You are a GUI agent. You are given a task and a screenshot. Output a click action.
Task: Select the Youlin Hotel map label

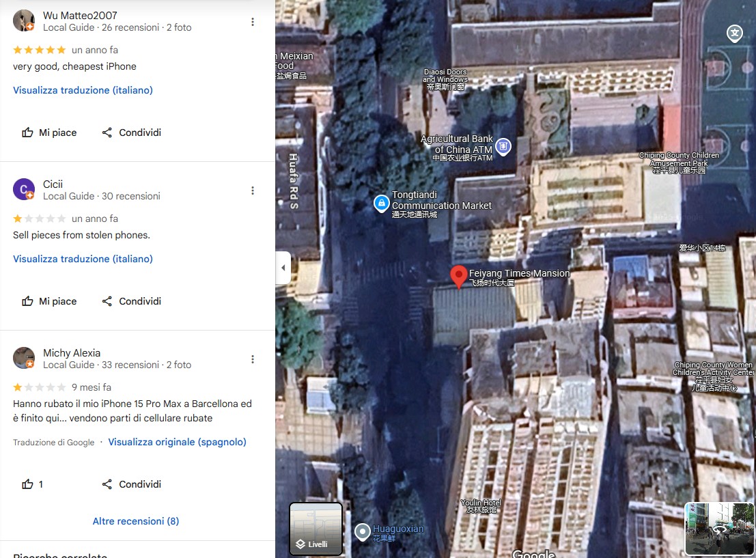tap(481, 506)
